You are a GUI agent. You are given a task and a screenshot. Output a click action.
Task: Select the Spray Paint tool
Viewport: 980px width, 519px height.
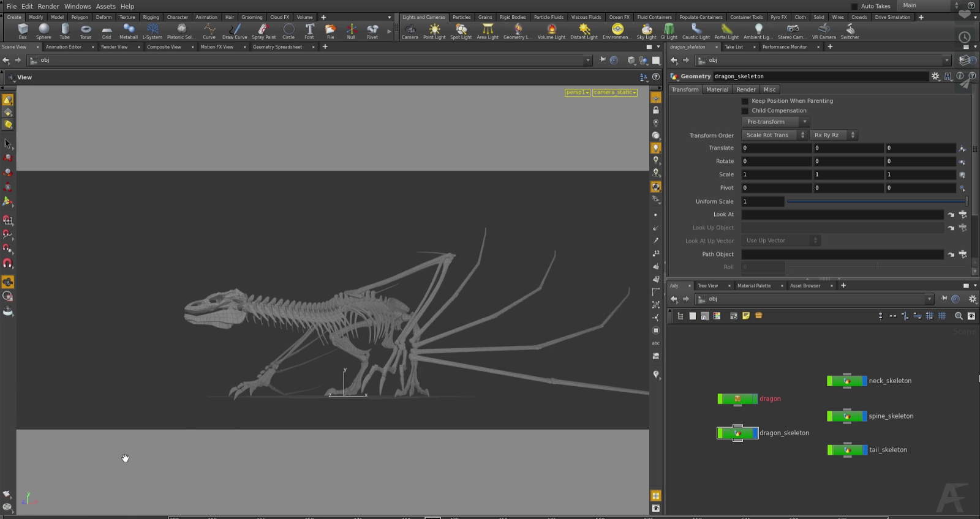263,31
